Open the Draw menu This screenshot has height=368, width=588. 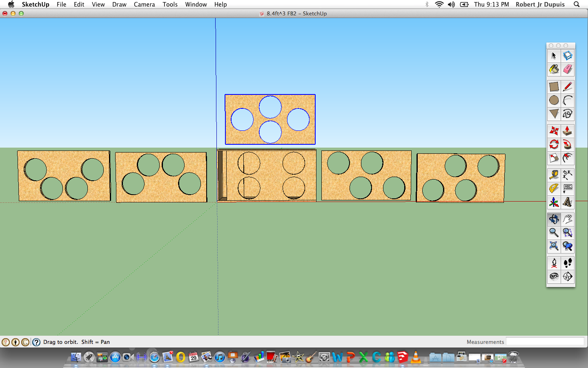coord(119,4)
